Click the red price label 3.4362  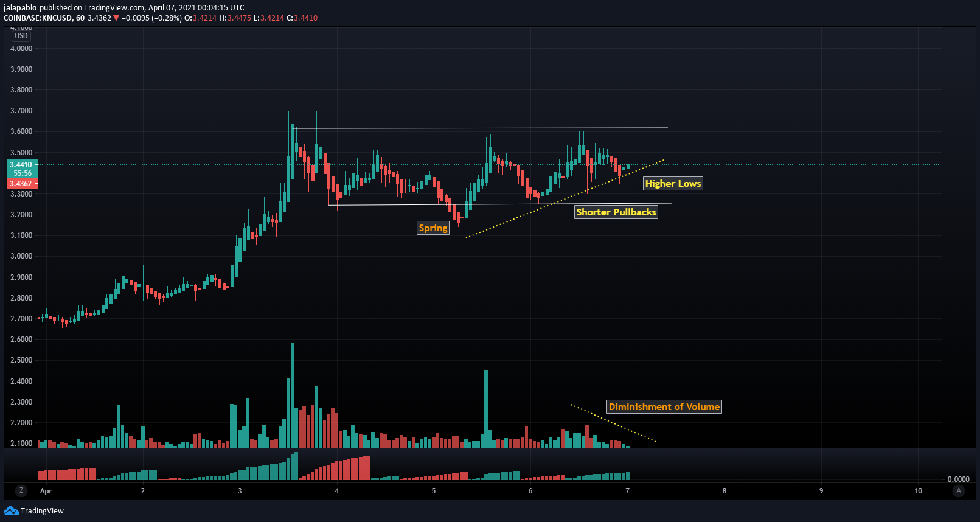pyautogui.click(x=21, y=183)
